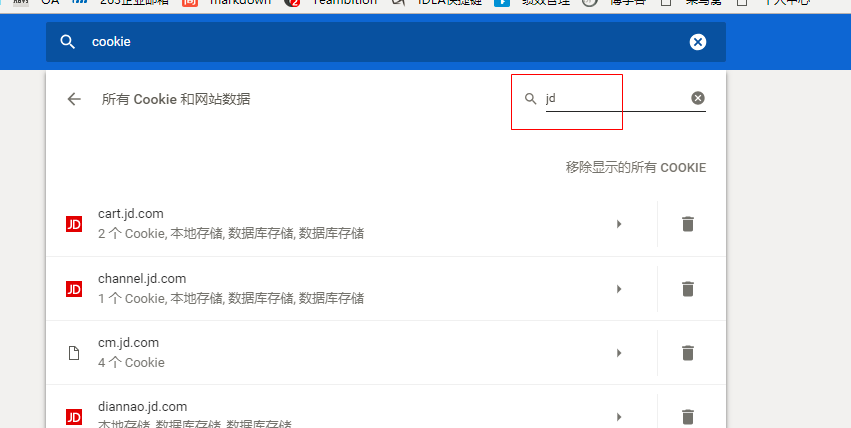Click the "4 个 Cookie" text under cm.jd.com
The image size is (851, 428).
[131, 362]
